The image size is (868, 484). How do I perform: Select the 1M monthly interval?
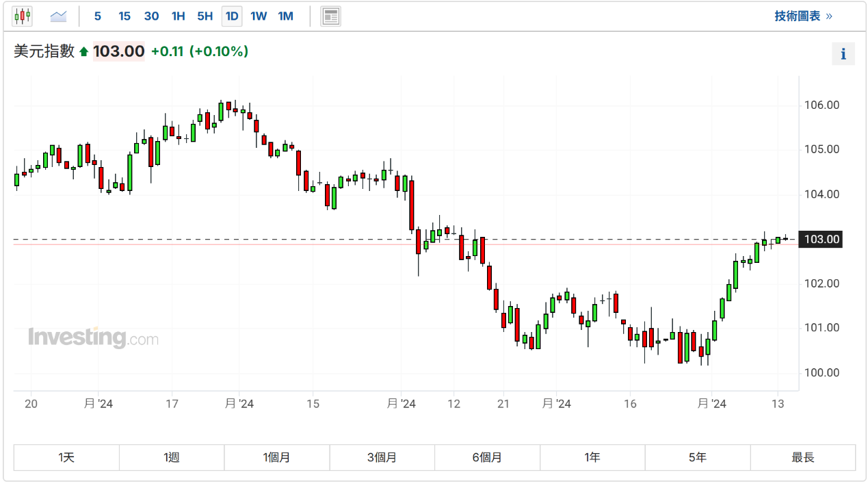point(285,16)
